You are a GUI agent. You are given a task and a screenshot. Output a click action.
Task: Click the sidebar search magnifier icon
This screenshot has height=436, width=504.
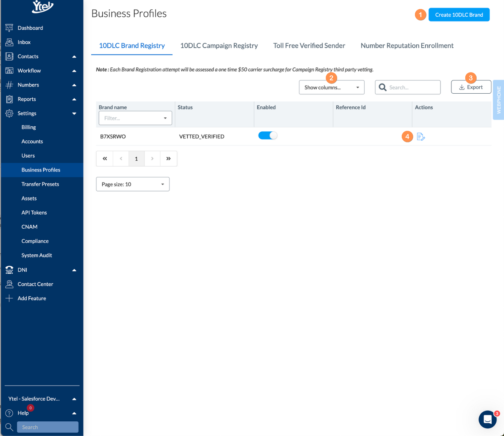tap(9, 427)
